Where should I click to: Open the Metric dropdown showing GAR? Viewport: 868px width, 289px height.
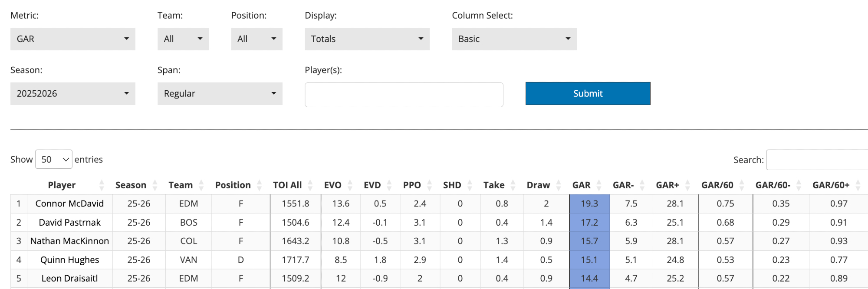click(x=73, y=39)
